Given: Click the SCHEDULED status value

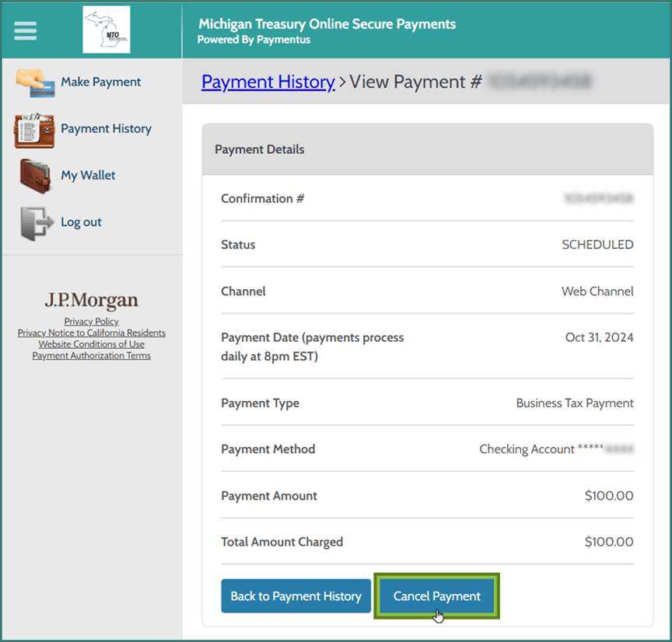Looking at the screenshot, I should (597, 244).
